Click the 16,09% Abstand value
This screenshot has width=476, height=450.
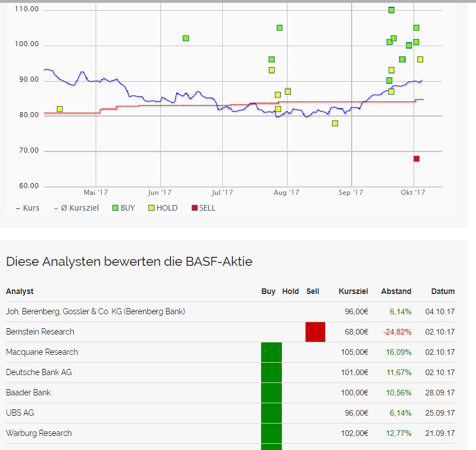(398, 352)
